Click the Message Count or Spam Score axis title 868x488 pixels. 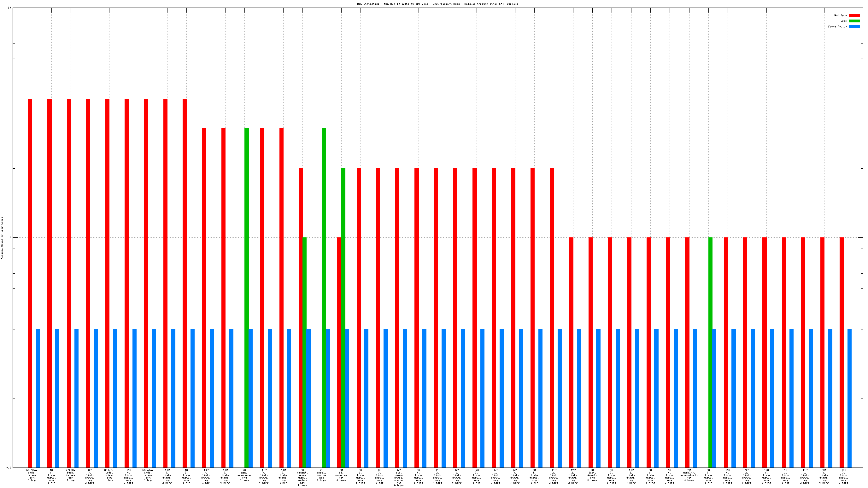pos(2,238)
